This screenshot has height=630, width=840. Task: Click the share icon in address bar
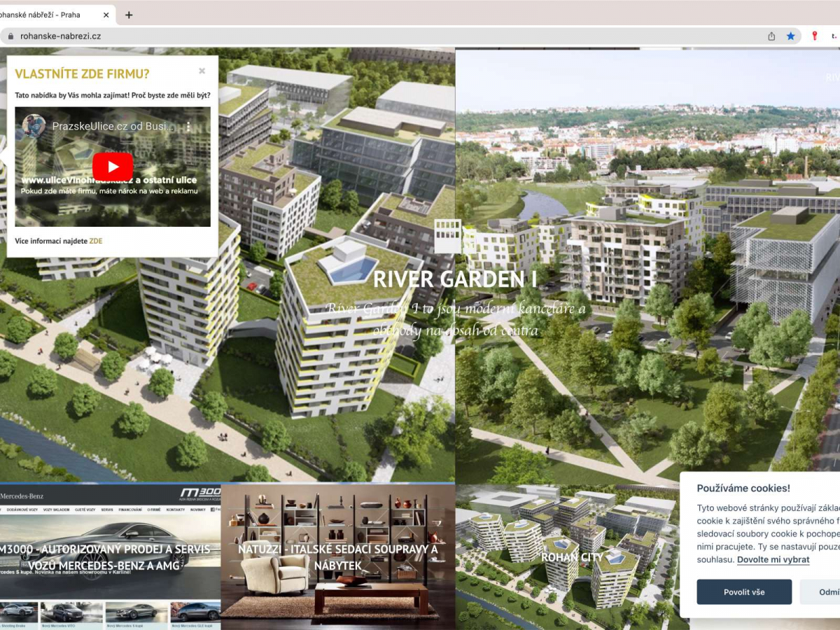click(771, 36)
